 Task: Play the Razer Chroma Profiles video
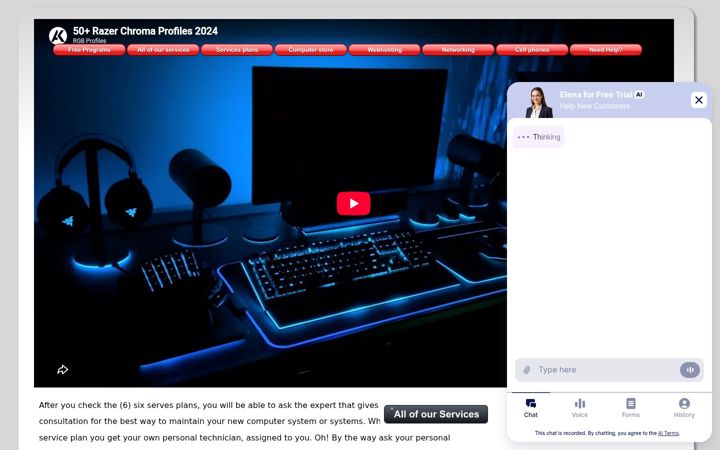pos(354,203)
